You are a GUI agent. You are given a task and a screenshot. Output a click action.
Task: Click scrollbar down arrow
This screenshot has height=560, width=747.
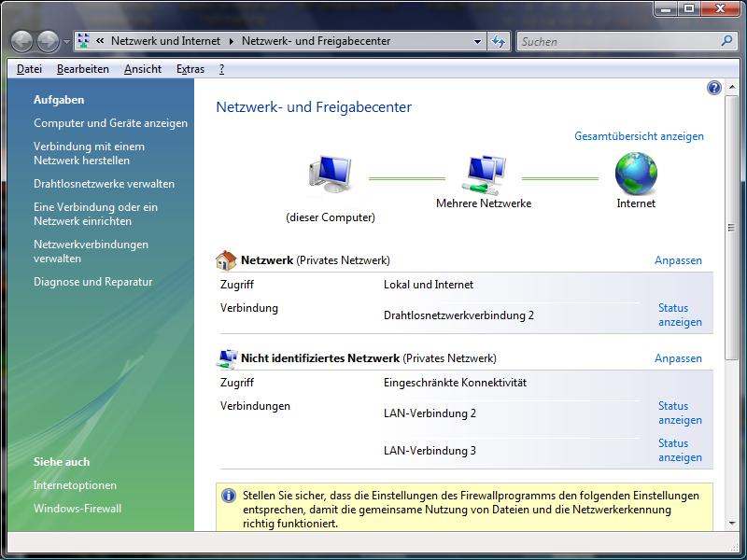click(x=732, y=524)
